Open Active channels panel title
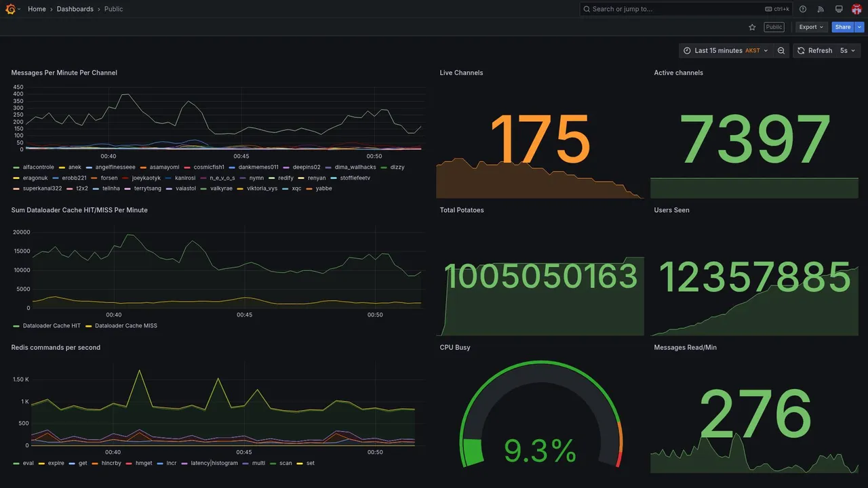868x488 pixels. (x=678, y=73)
